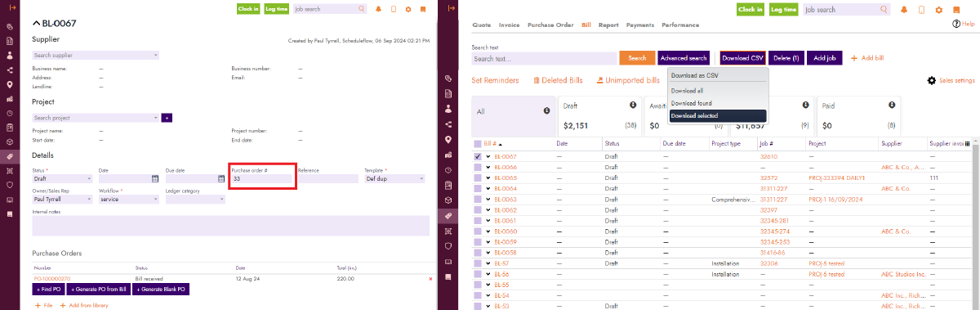Viewport: 980px width, 310px height.
Task: Click the info icon on the Draft card
Action: (x=633, y=105)
